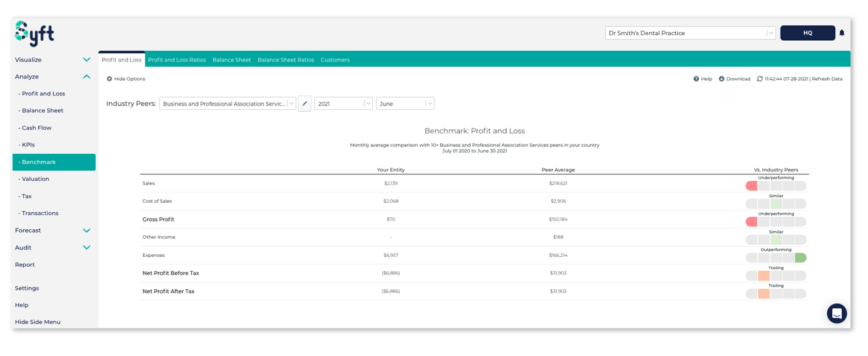Select the Profit and Loss tab
The height and width of the screenshot is (356, 868).
click(121, 60)
